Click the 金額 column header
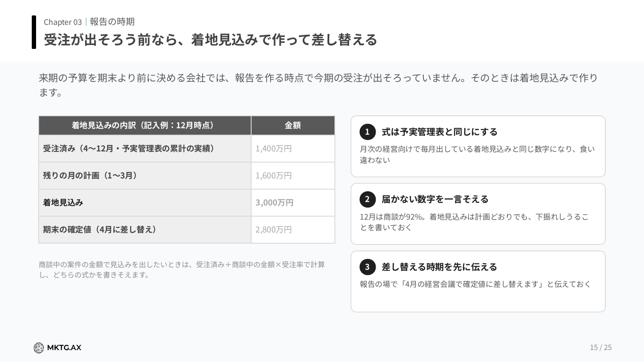Viewport: 644px width, 362px height. (293, 125)
